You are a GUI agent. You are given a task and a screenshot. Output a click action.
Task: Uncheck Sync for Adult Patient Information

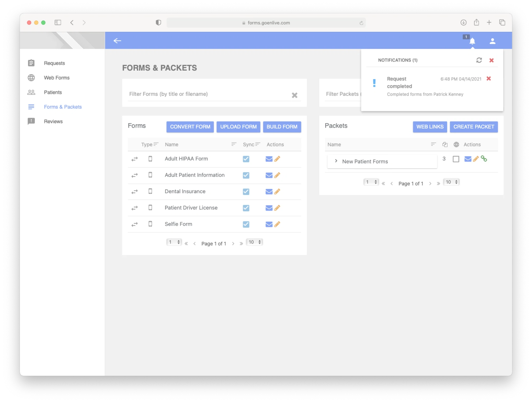coord(246,175)
